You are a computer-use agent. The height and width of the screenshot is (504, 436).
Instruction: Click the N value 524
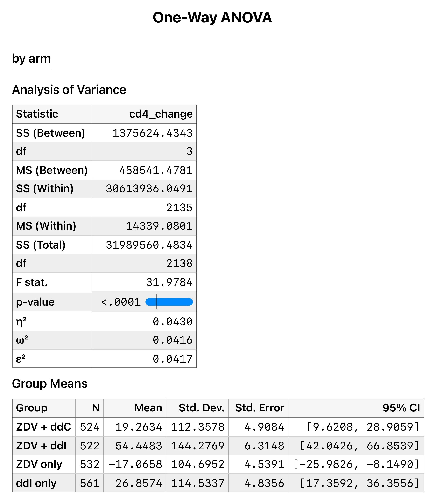click(x=90, y=427)
